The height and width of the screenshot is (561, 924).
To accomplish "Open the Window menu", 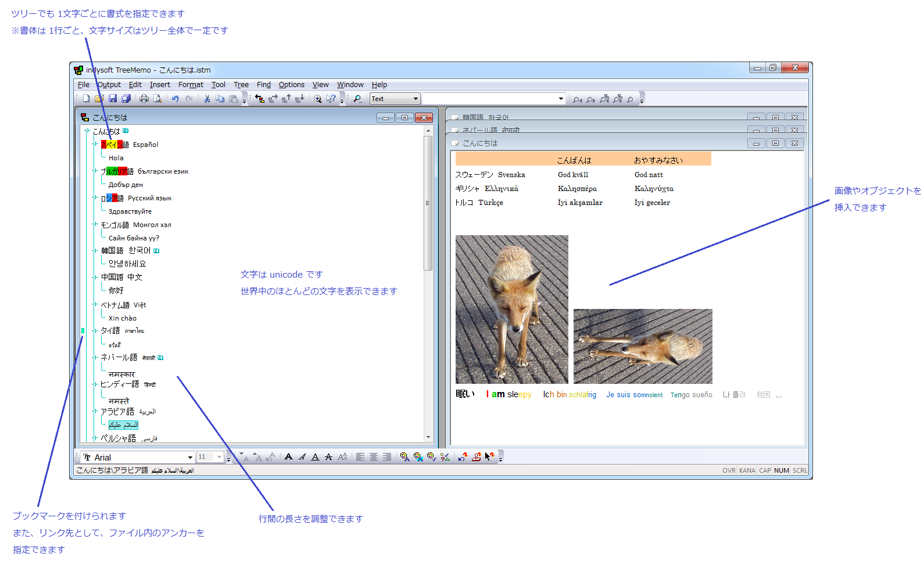I will [x=350, y=85].
